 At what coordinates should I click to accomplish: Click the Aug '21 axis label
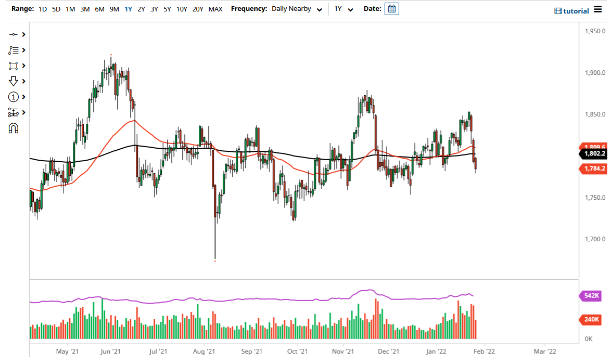point(204,351)
